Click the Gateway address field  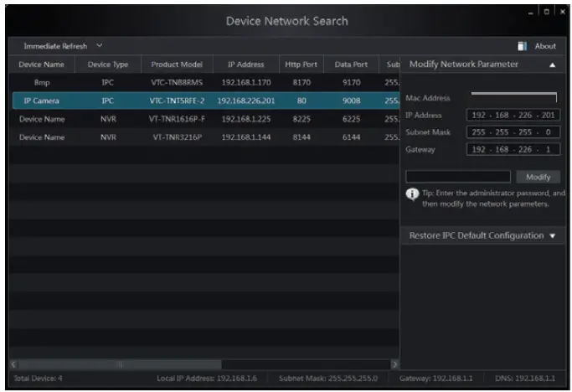pyautogui.click(x=511, y=150)
